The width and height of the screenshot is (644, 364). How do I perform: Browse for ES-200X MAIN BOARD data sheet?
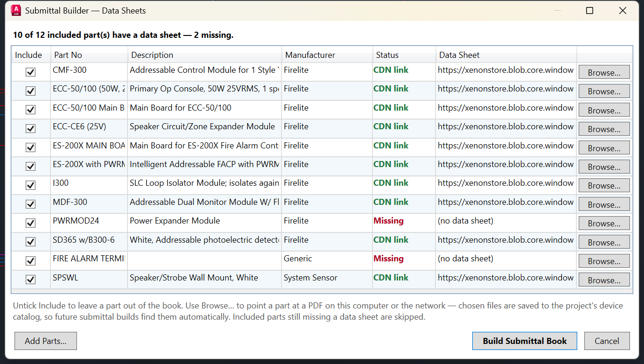pyautogui.click(x=604, y=148)
